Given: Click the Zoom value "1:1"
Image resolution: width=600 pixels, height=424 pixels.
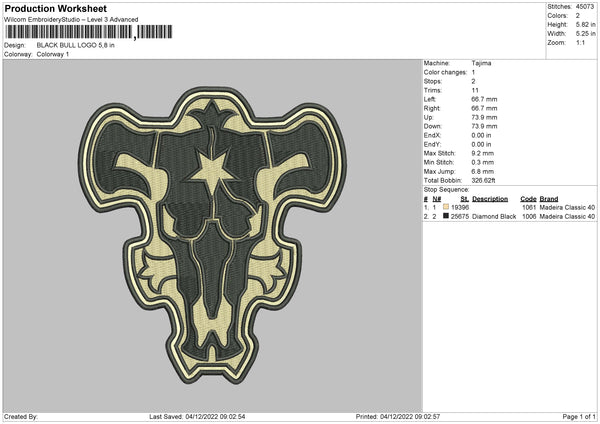Looking at the screenshot, I should click(x=580, y=42).
